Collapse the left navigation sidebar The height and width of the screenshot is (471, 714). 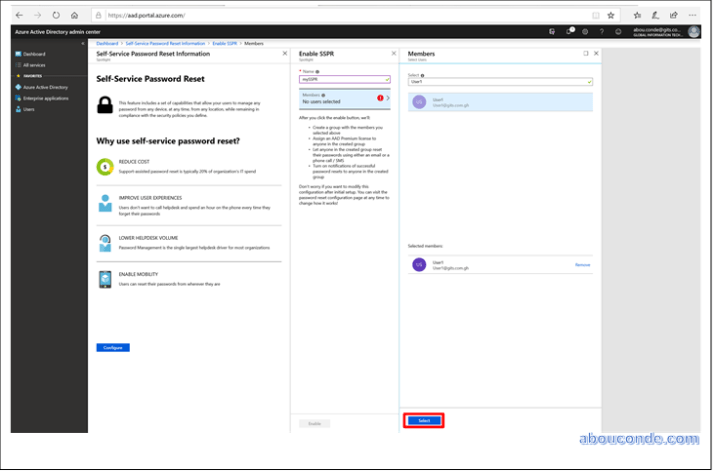82,44
